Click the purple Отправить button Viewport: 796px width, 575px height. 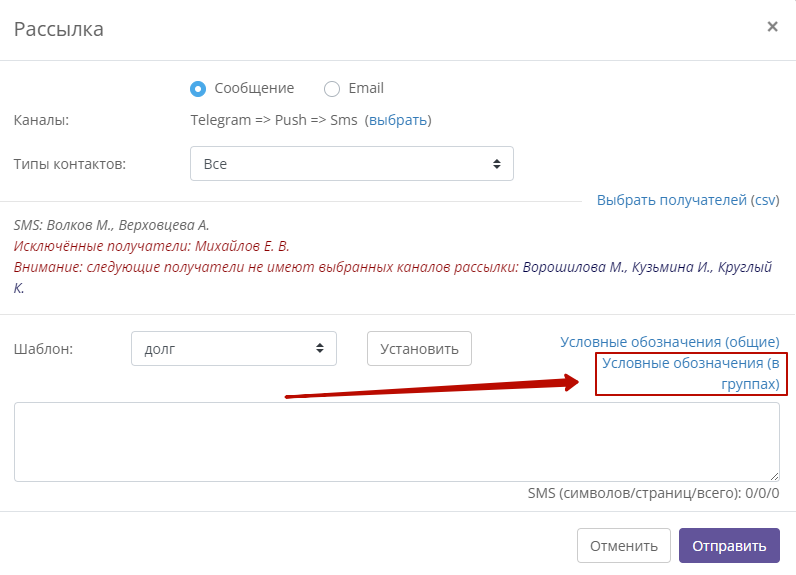tap(729, 546)
